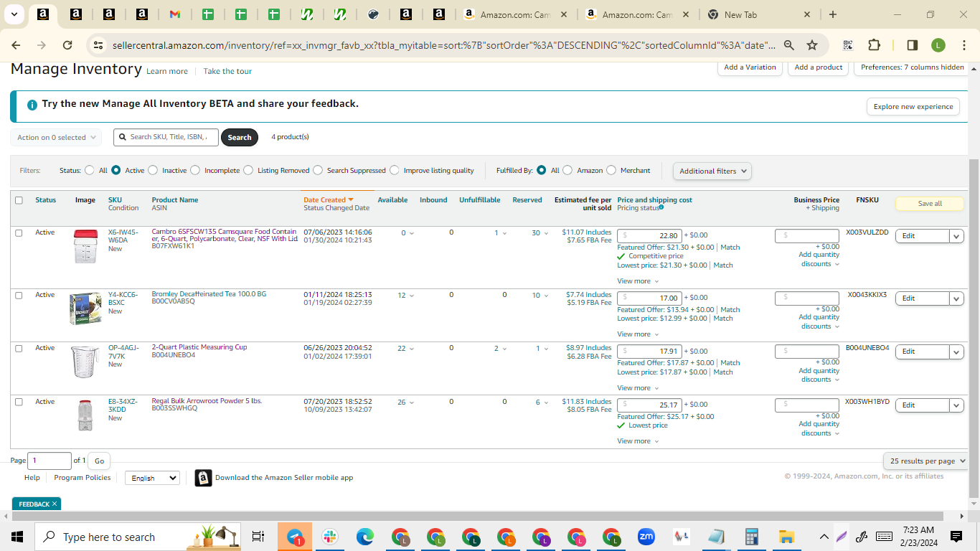The image size is (980, 551).
Task: Click the info icon in beta banner
Action: 32,105
